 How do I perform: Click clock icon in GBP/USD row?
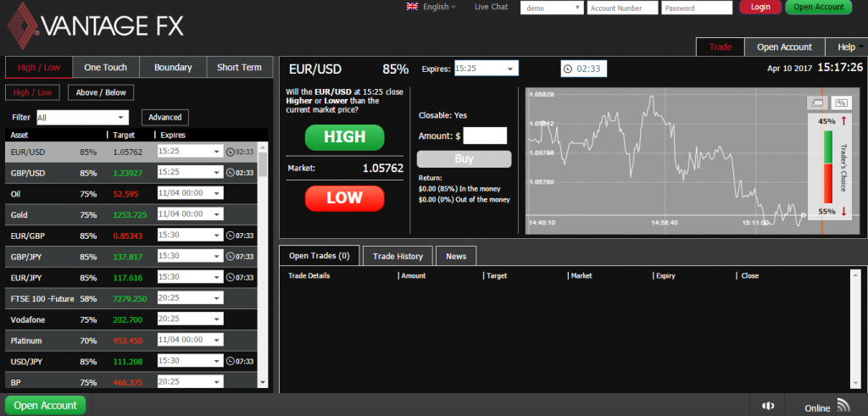click(x=231, y=173)
